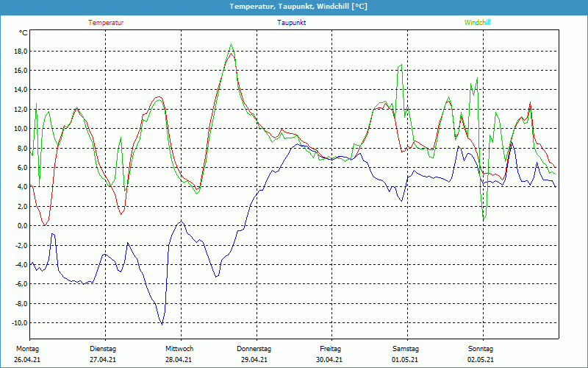588x368 pixels.
Task: Click the Montag day label
Action: (27, 349)
